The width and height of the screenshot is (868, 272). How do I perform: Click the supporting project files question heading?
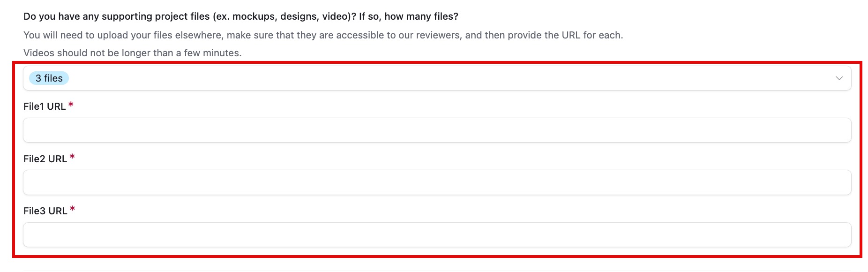pos(241,16)
